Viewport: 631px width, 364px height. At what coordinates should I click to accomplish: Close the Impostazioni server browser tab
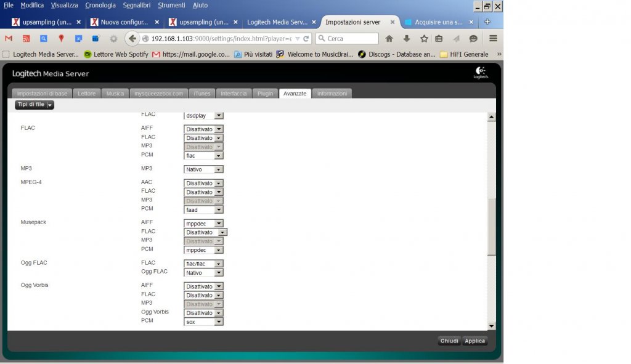393,22
